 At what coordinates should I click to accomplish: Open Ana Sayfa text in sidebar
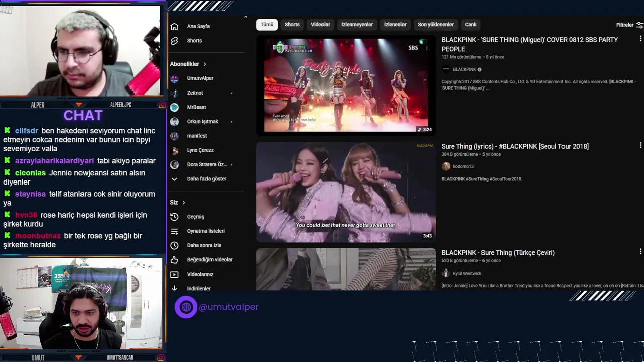198,26
